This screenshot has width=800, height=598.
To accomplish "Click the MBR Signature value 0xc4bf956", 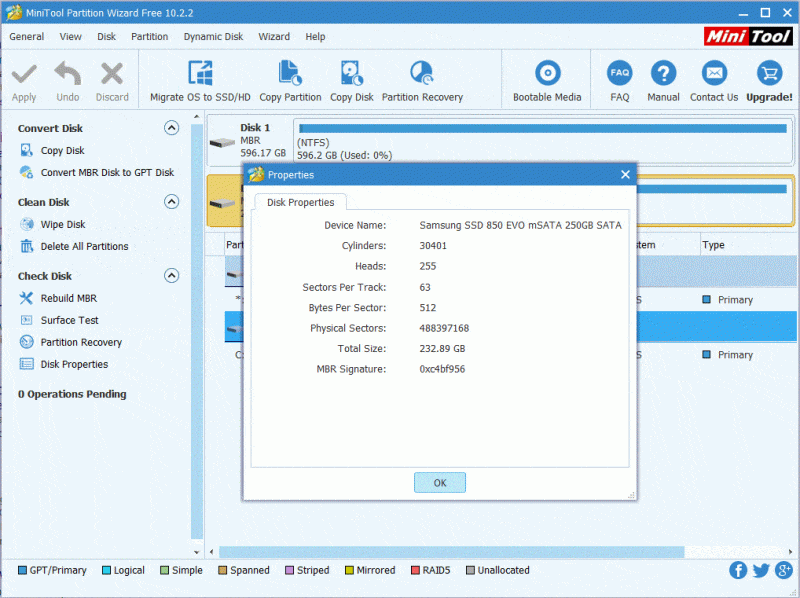I will (442, 369).
